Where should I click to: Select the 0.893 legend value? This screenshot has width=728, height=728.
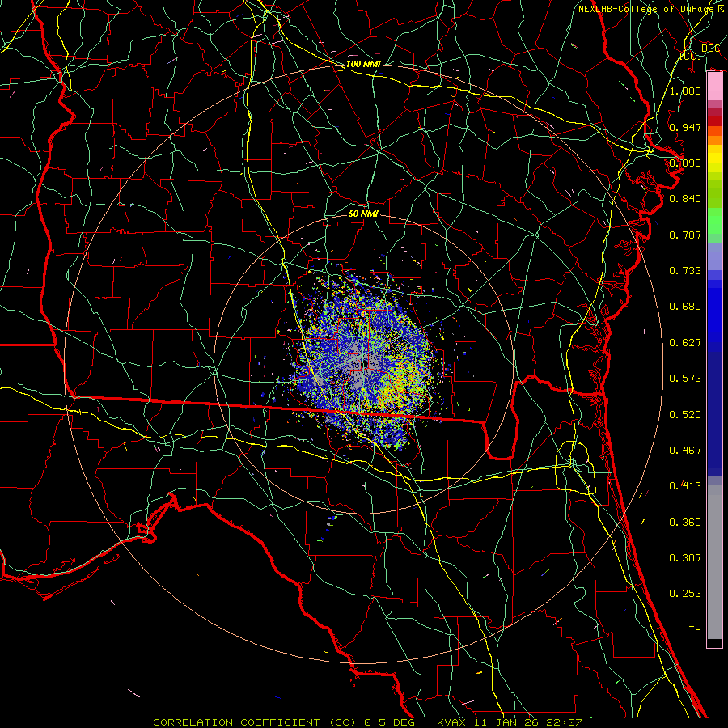685,163
